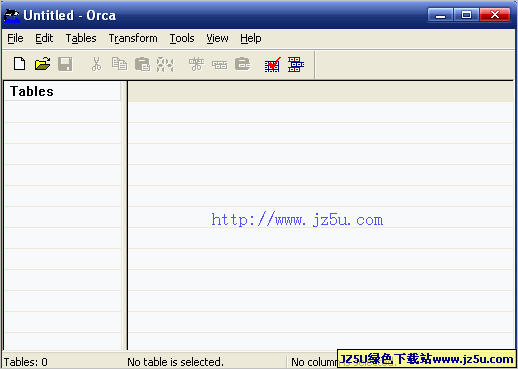Click the Paste toolbar icon

(142, 64)
